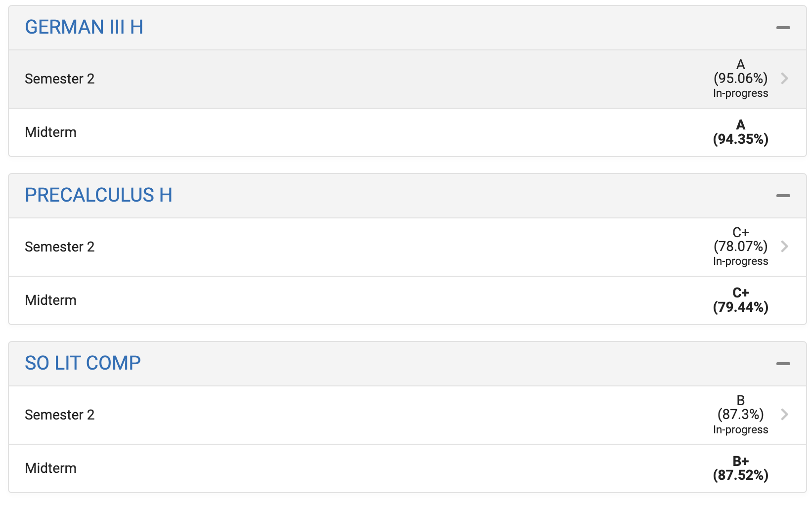812x505 pixels.
Task: Collapse the PRECALCULUS H section
Action: [x=783, y=196]
